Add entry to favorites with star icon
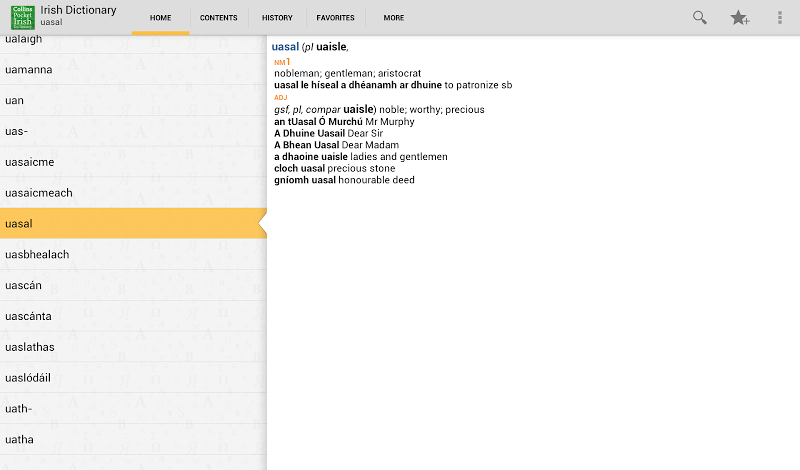This screenshot has height=470, width=800. (x=739, y=18)
